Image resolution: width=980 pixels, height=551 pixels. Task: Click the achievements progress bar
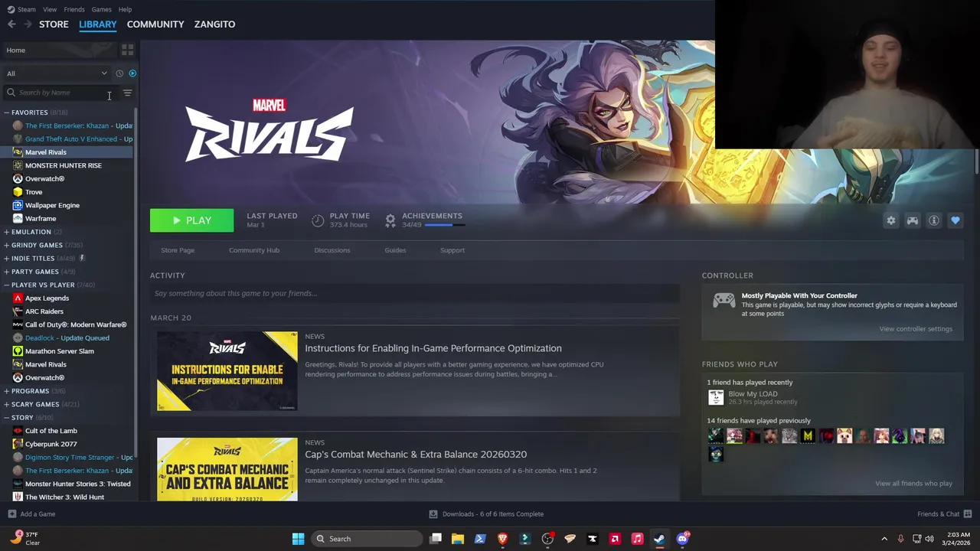[444, 225]
